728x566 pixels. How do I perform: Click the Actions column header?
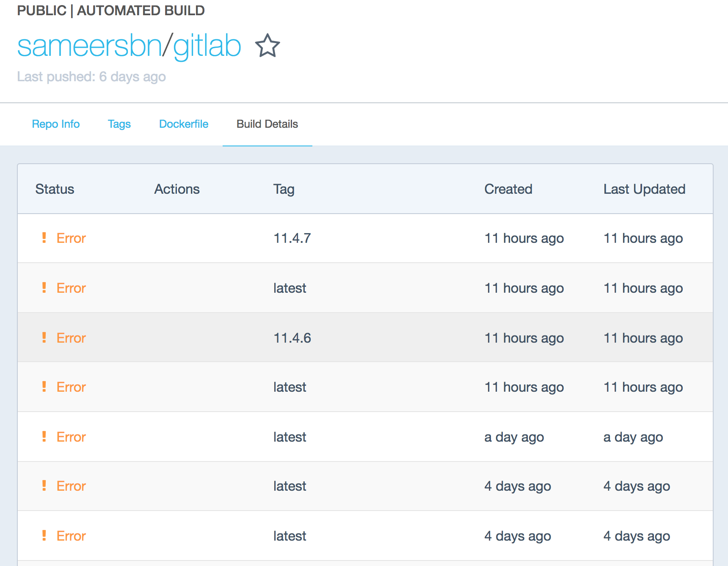177,189
